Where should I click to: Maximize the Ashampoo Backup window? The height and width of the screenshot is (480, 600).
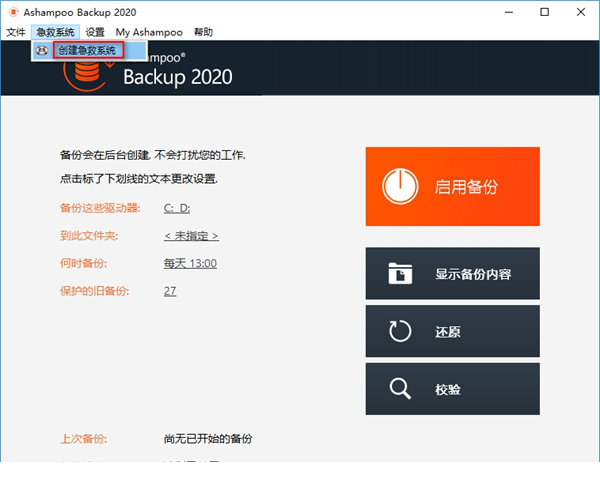[x=545, y=12]
